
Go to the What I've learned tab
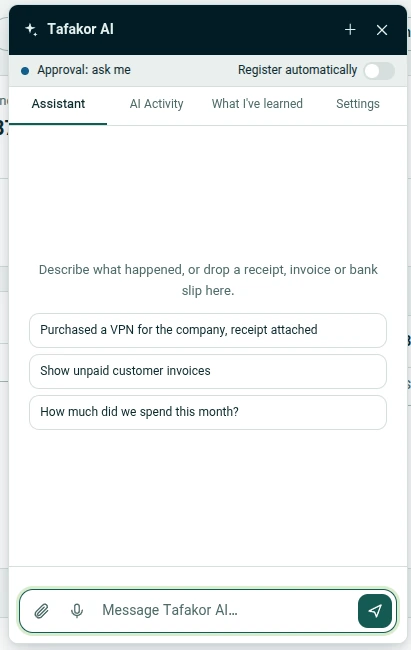pyautogui.click(x=257, y=104)
